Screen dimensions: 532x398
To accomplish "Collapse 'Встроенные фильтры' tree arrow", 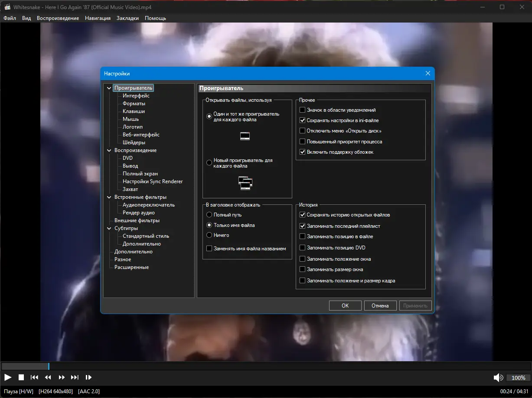I will [109, 197].
